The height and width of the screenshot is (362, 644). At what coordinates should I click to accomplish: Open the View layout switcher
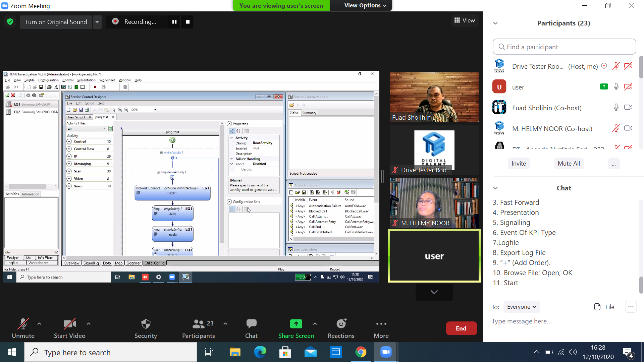[x=465, y=20]
